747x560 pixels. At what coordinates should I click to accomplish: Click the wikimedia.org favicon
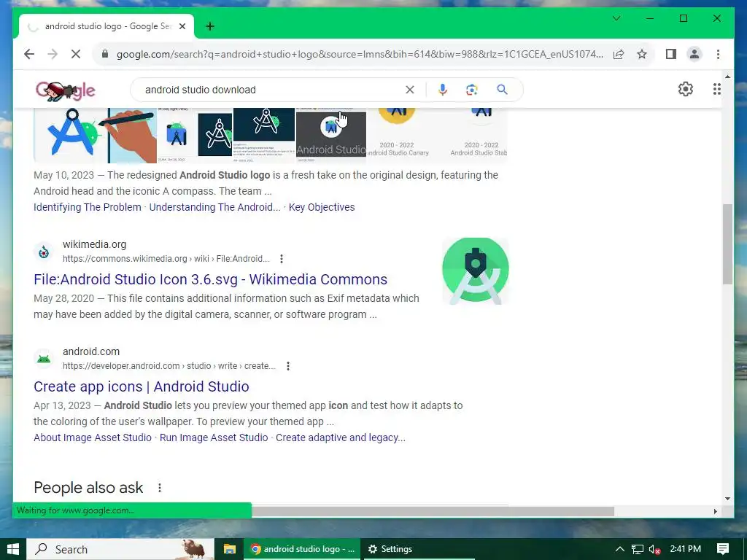tap(43, 252)
